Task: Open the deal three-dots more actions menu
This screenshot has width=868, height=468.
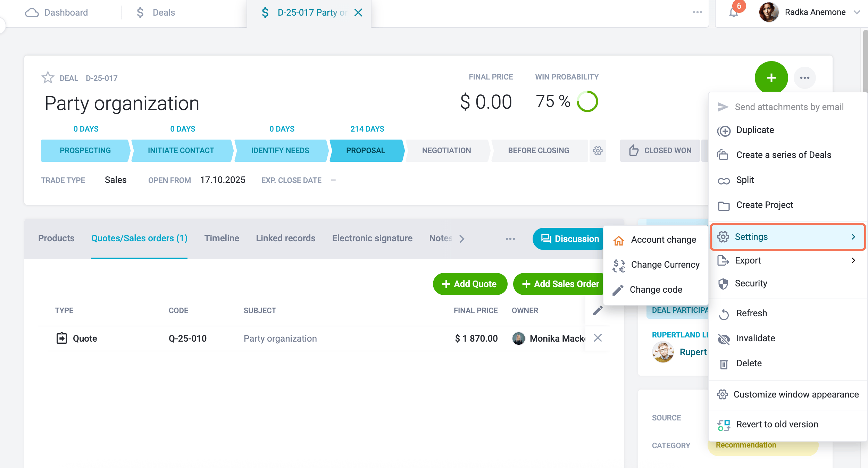Action: point(804,78)
